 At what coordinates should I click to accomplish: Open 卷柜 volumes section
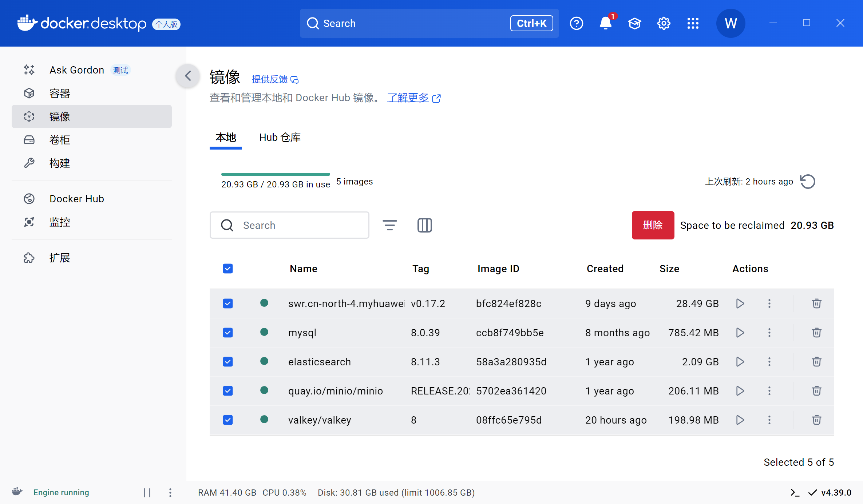92,140
